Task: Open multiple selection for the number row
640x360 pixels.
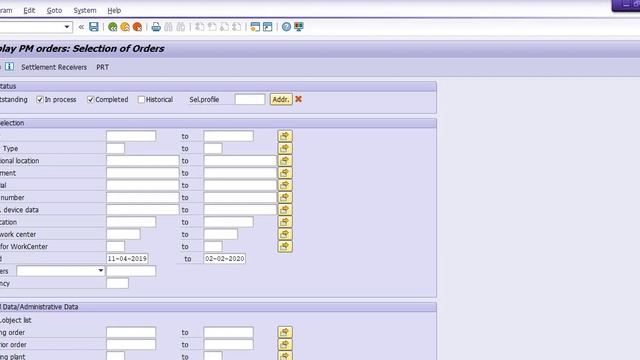Action: tap(285, 197)
